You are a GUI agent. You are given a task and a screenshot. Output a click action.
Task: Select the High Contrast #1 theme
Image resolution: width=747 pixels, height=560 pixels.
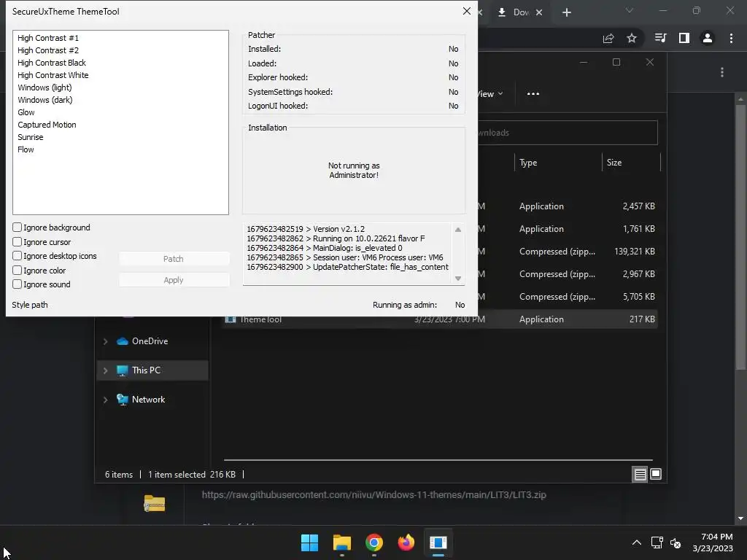pos(48,38)
